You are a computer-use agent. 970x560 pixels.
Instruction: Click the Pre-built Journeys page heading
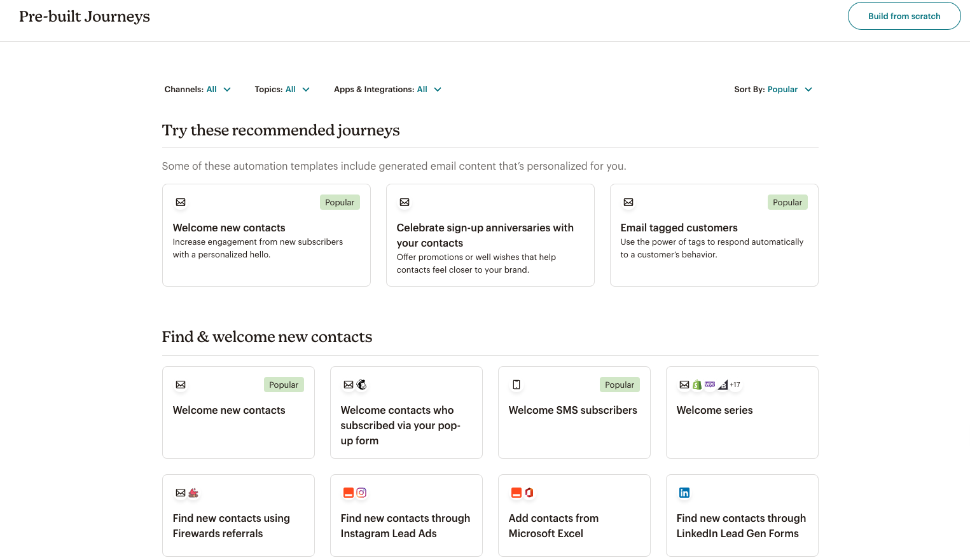(85, 17)
